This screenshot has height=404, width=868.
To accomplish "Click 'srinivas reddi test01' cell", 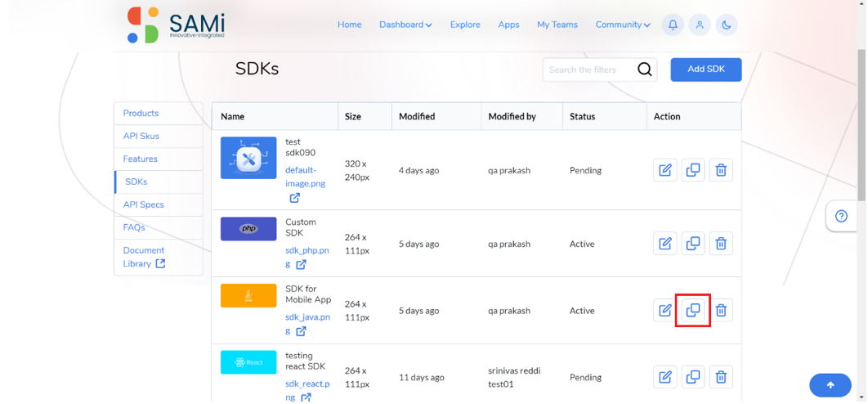I will [514, 377].
